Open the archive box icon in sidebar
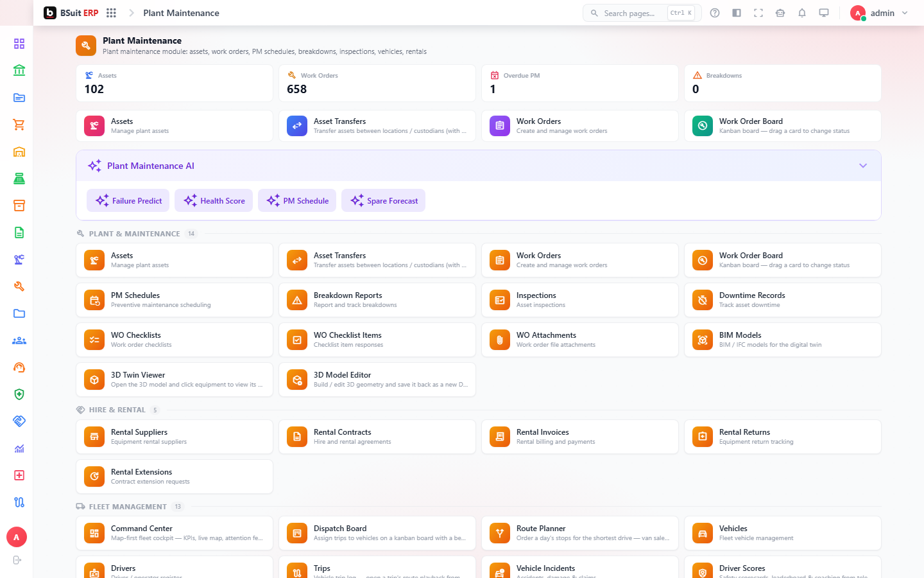924x578 pixels. coord(19,206)
